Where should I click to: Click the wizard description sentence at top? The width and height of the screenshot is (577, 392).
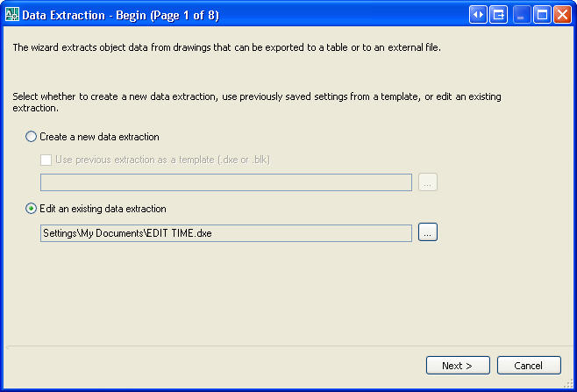tap(226, 48)
